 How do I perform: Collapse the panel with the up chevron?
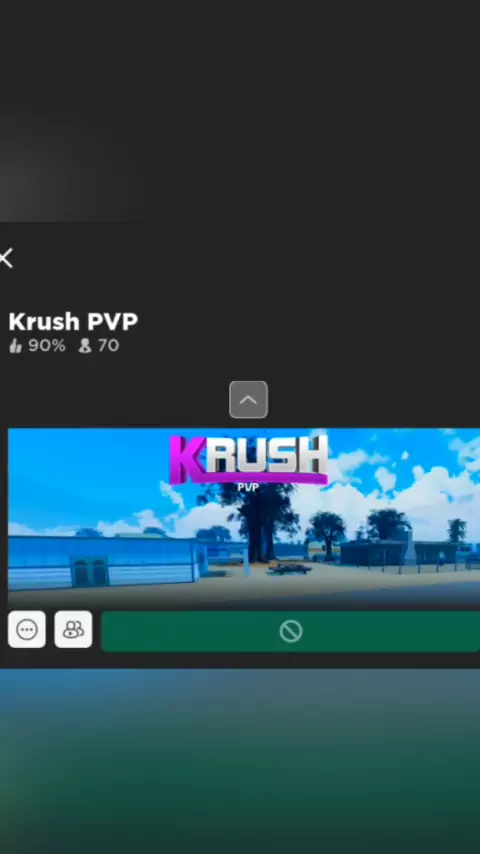[248, 400]
